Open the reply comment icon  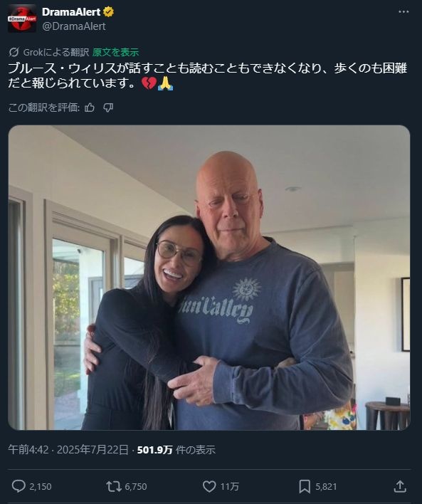[19, 486]
